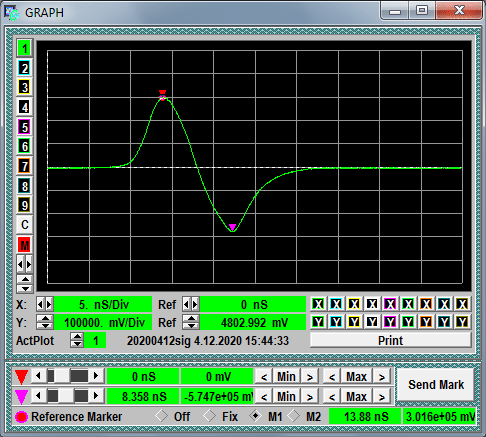Change ActPlot number stepper

pos(77,340)
